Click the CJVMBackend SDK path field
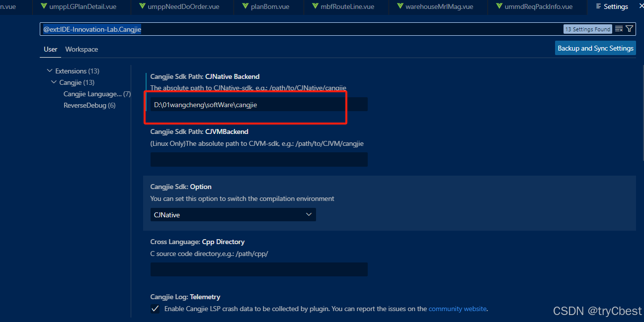Viewport: 644px width, 322px height. pyautogui.click(x=259, y=159)
